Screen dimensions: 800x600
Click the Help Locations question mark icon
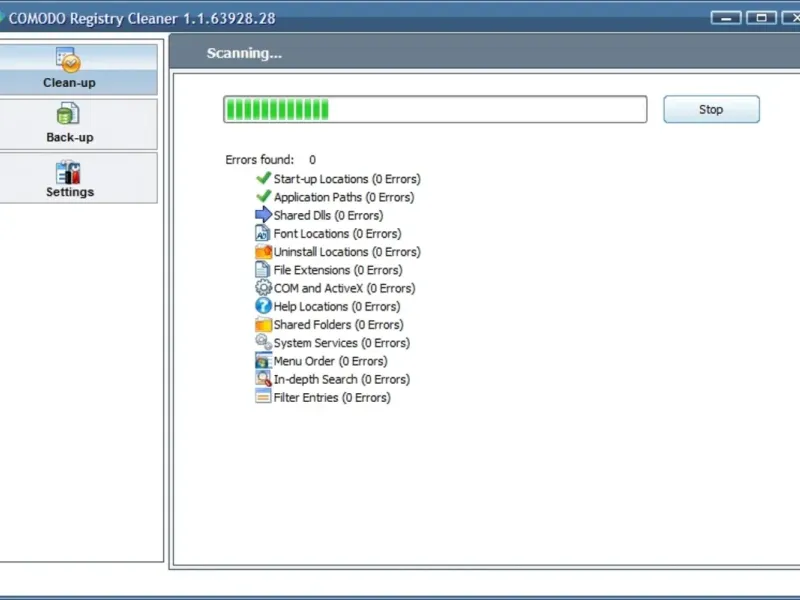pyautogui.click(x=263, y=306)
